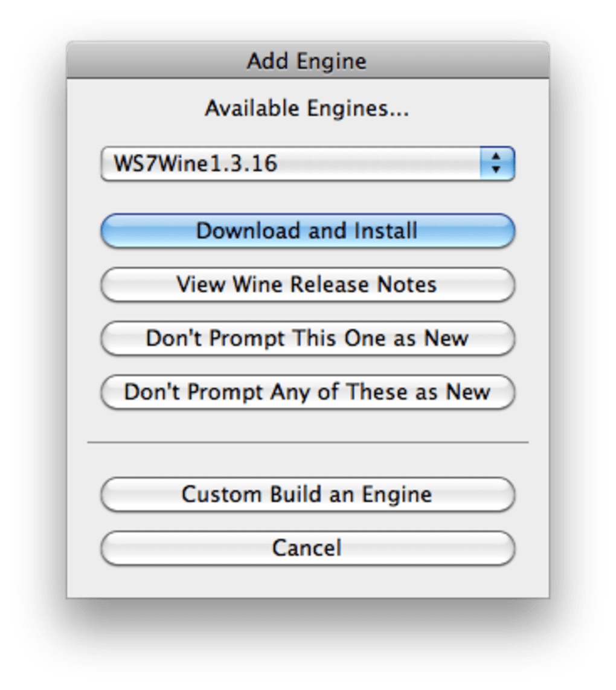Image resolution: width=616 pixels, height=690 pixels.
Task: Cancel the Add Engine dialog
Action: [x=307, y=548]
